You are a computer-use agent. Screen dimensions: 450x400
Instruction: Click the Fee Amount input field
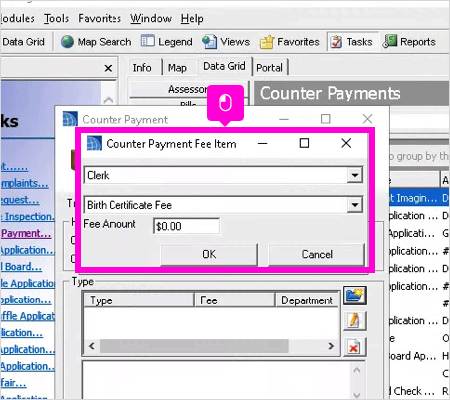[186, 226]
